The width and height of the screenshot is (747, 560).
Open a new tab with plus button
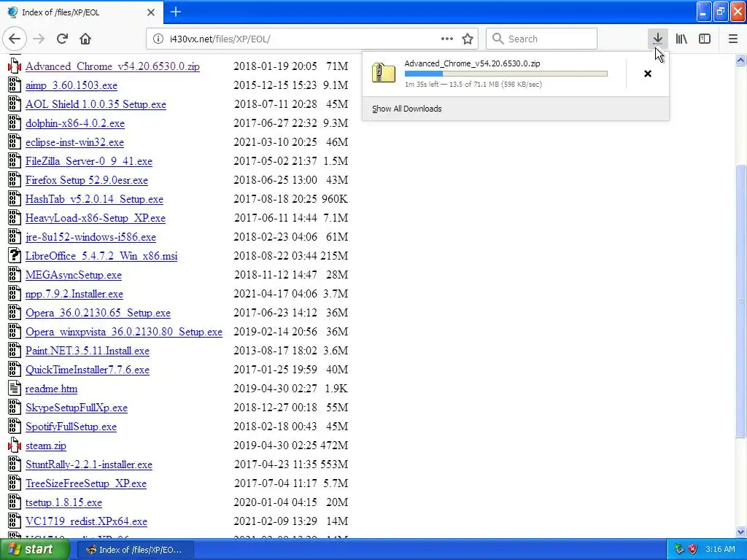[x=175, y=12]
